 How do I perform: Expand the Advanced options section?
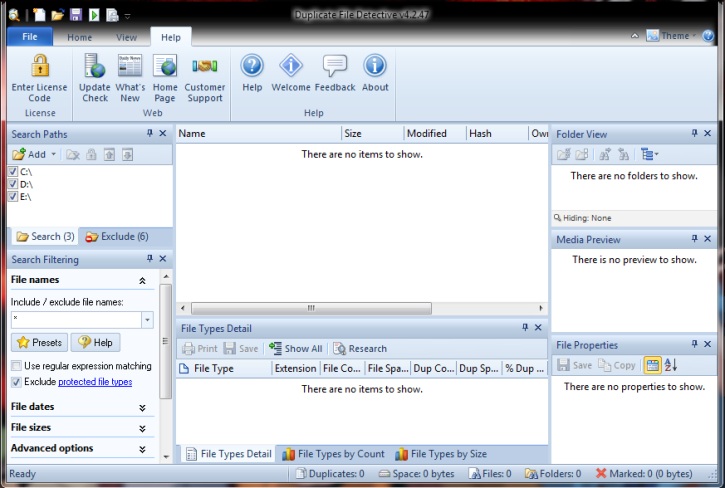tap(142, 449)
